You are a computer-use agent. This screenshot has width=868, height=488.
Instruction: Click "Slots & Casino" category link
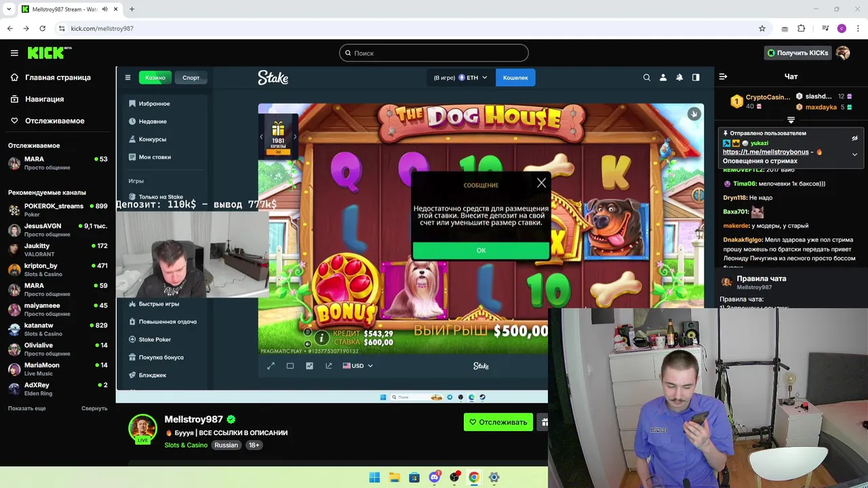(x=186, y=445)
